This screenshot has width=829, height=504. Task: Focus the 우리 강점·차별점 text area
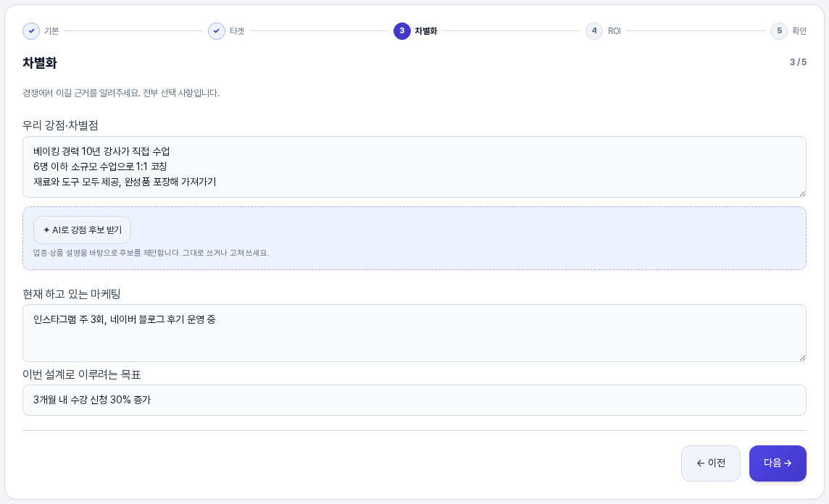point(414,167)
